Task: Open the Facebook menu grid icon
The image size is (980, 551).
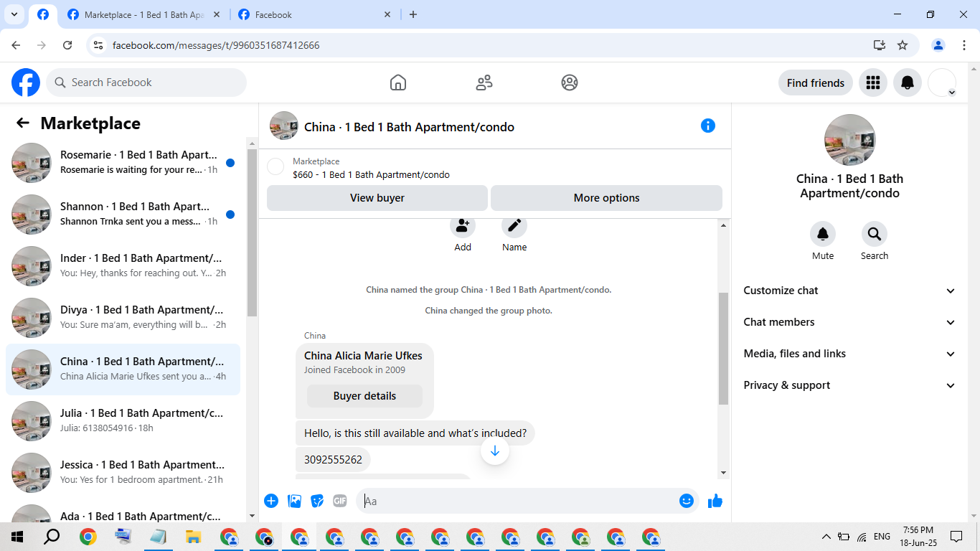Action: click(873, 83)
